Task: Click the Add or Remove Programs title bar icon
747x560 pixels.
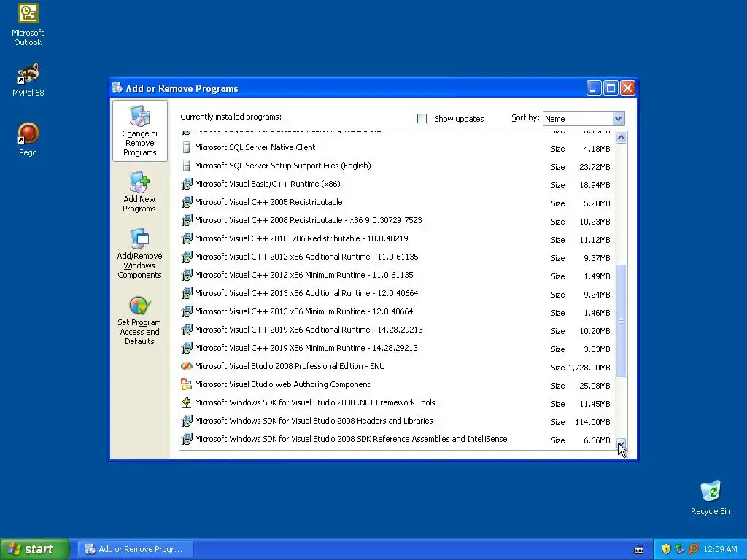Action: [117, 87]
